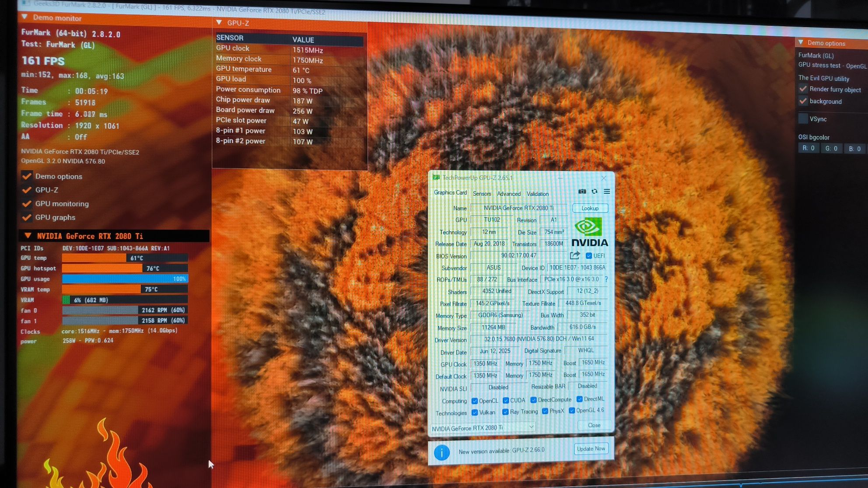Open the GPU-Z hamburger menu icon
This screenshot has height=488, width=868.
click(607, 191)
